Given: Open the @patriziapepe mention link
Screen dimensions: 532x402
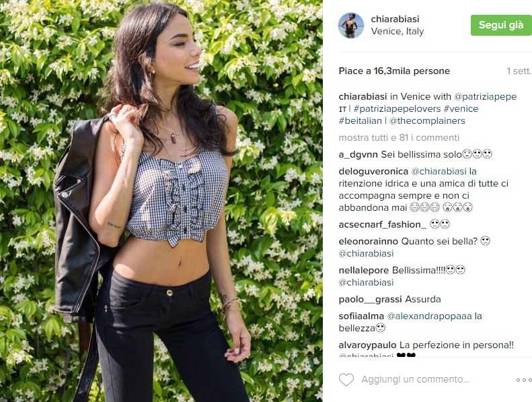Looking at the screenshot, I should (x=485, y=96).
